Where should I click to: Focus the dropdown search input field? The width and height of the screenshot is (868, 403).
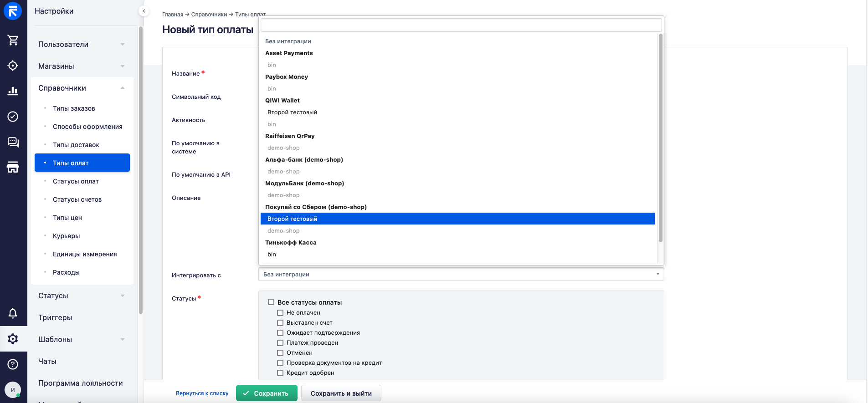click(x=461, y=25)
